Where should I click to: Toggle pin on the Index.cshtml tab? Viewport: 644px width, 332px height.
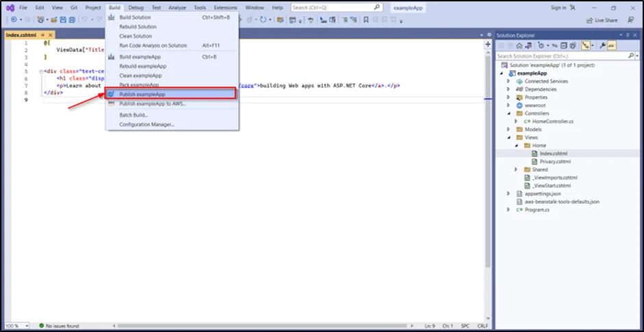(43, 34)
